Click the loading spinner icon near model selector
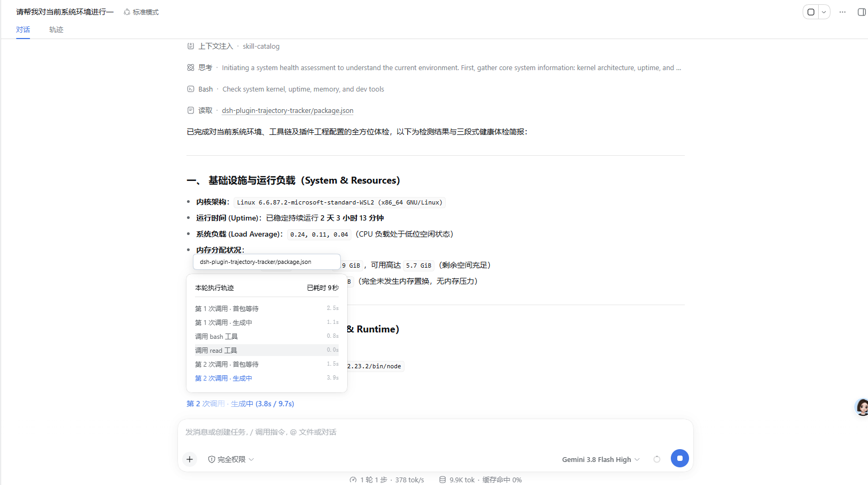The height and width of the screenshot is (485, 868). coord(657,459)
